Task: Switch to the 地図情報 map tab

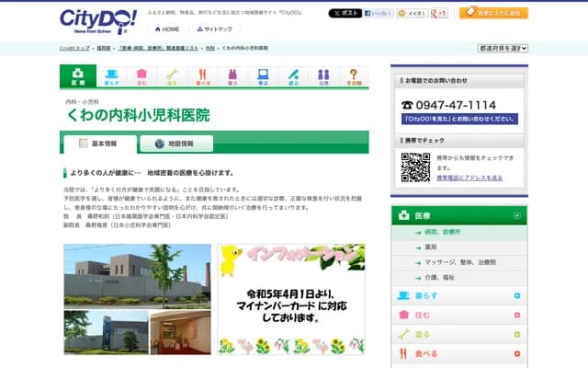Action: (176, 144)
